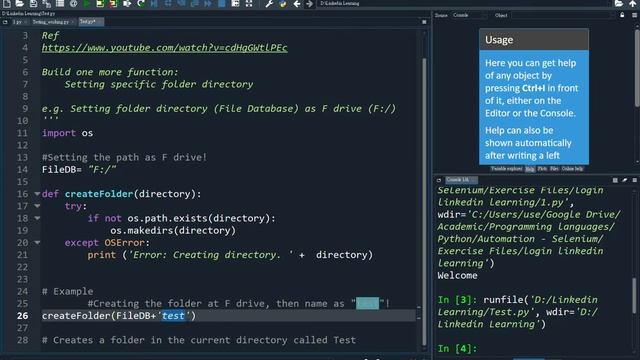Click the Browse tabs icon in editor
Screen dimensions: 640x360
[5, 22]
